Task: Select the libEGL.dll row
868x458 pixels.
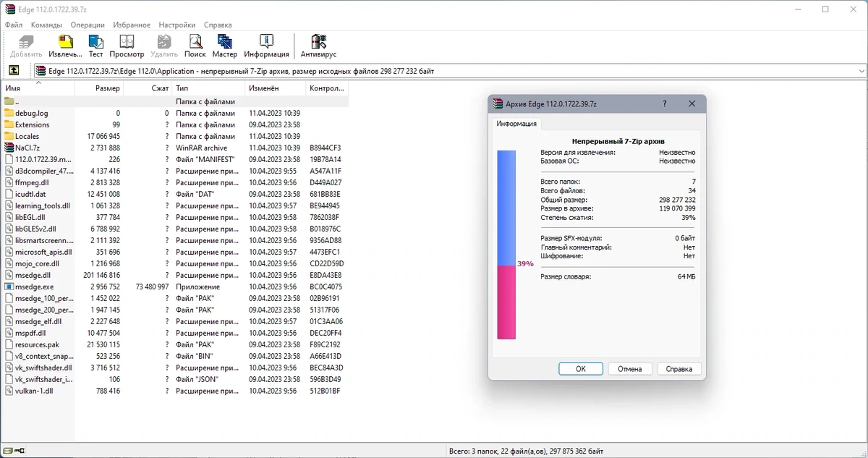Action: [174, 217]
